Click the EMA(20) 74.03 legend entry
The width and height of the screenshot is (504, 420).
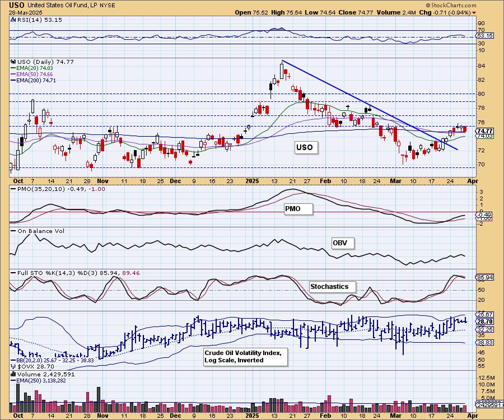click(32, 68)
